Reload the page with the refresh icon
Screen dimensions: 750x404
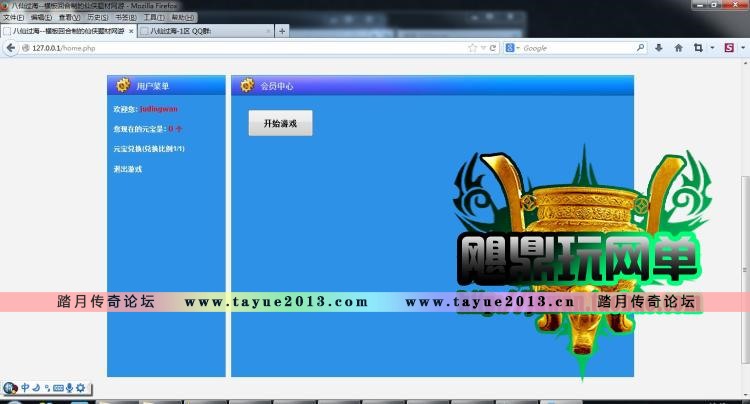(493, 48)
